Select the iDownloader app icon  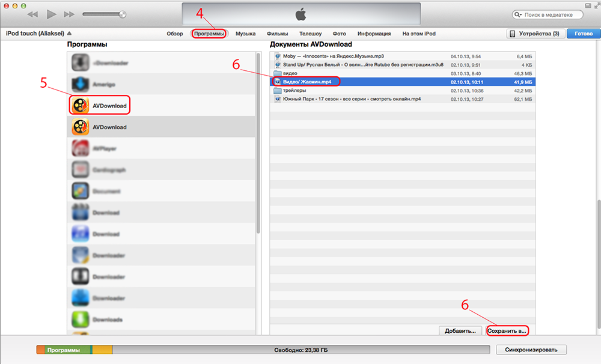coord(80,63)
